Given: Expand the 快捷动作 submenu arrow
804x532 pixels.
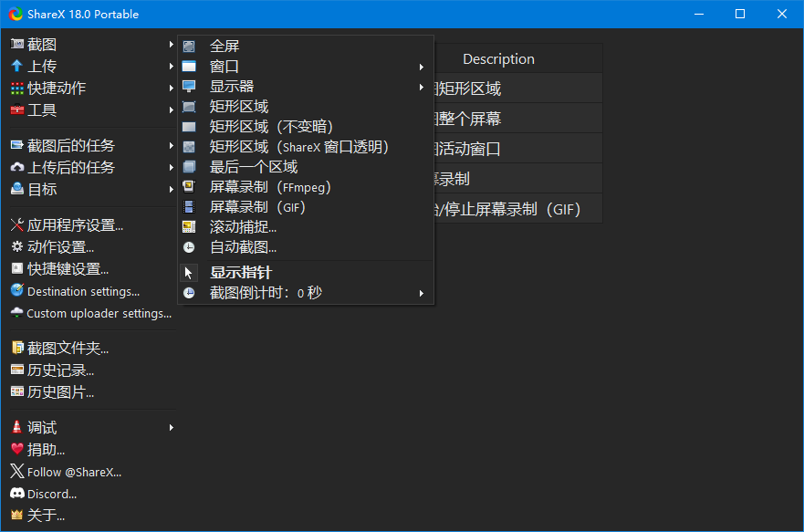Looking at the screenshot, I should [x=171, y=89].
